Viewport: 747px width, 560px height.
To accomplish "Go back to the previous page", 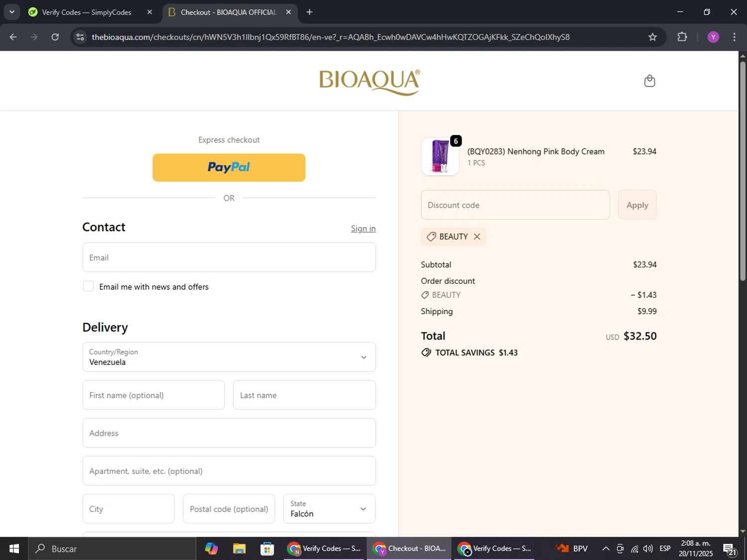I will (13, 37).
